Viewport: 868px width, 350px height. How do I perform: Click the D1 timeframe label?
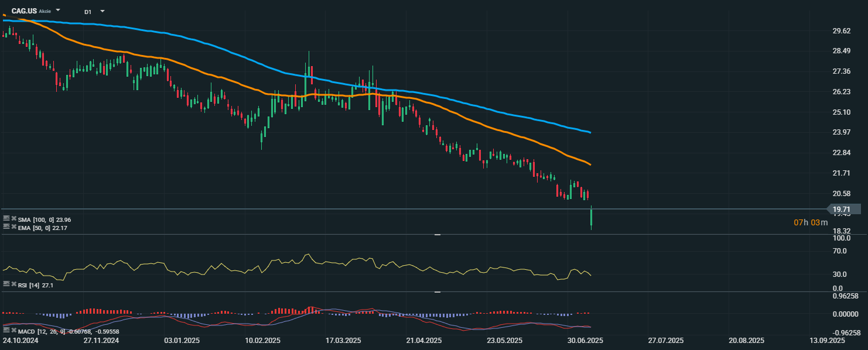88,12
